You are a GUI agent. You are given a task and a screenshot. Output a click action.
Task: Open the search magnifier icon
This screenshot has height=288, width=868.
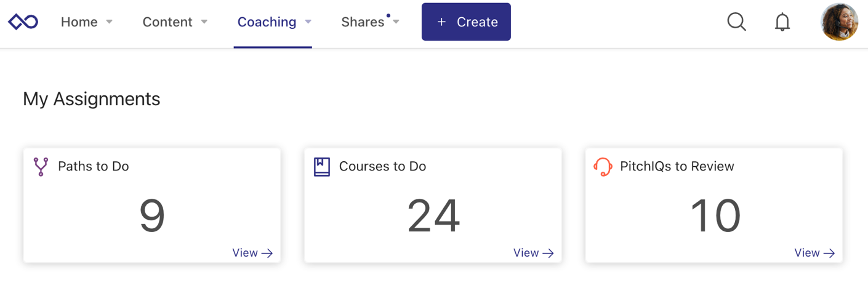[736, 22]
